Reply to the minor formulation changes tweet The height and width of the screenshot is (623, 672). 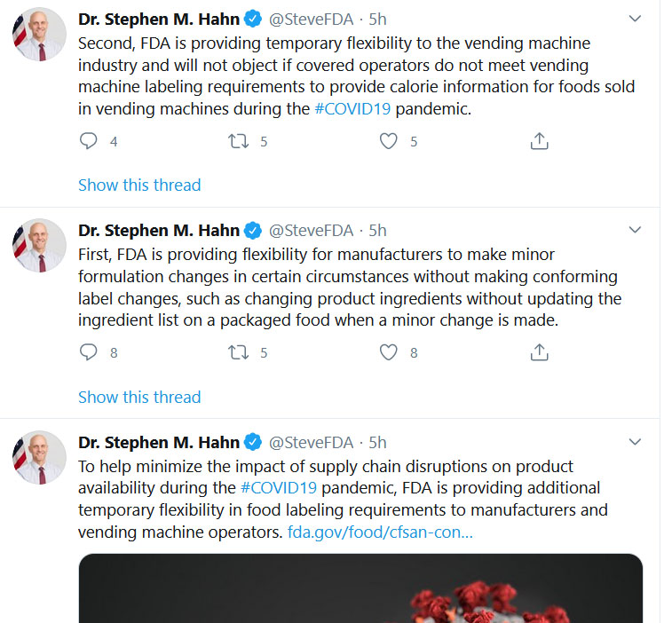tap(89, 352)
